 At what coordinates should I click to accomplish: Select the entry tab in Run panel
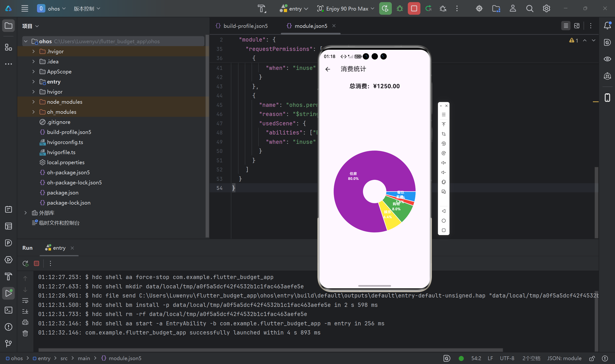click(x=59, y=248)
